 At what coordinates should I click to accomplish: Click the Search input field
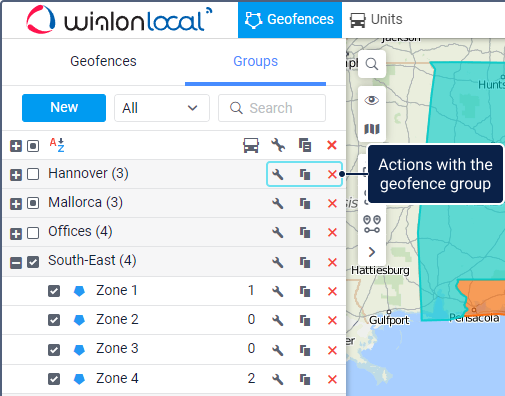click(272, 108)
